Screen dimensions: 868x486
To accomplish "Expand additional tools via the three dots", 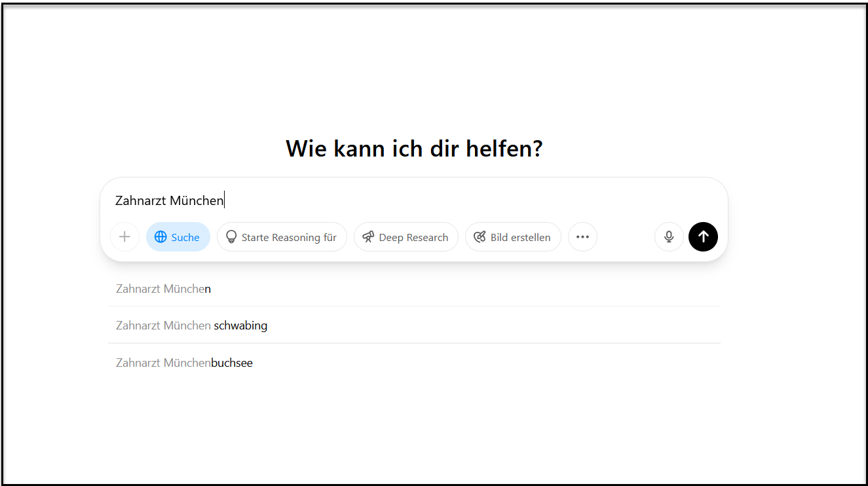I will [x=582, y=236].
